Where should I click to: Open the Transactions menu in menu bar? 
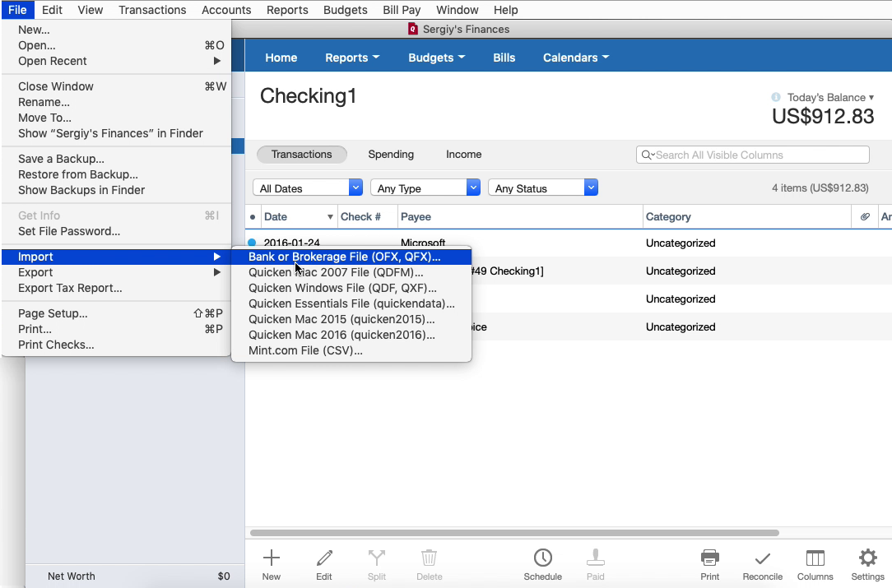tap(152, 10)
